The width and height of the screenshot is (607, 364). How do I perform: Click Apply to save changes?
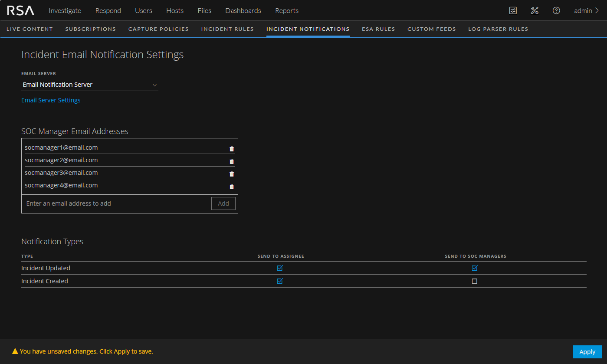587,352
